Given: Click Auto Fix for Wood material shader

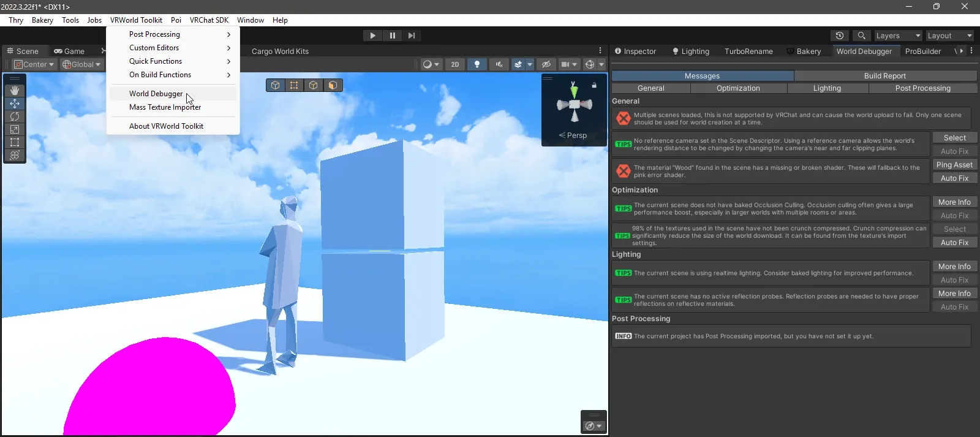Looking at the screenshot, I should pos(954,178).
